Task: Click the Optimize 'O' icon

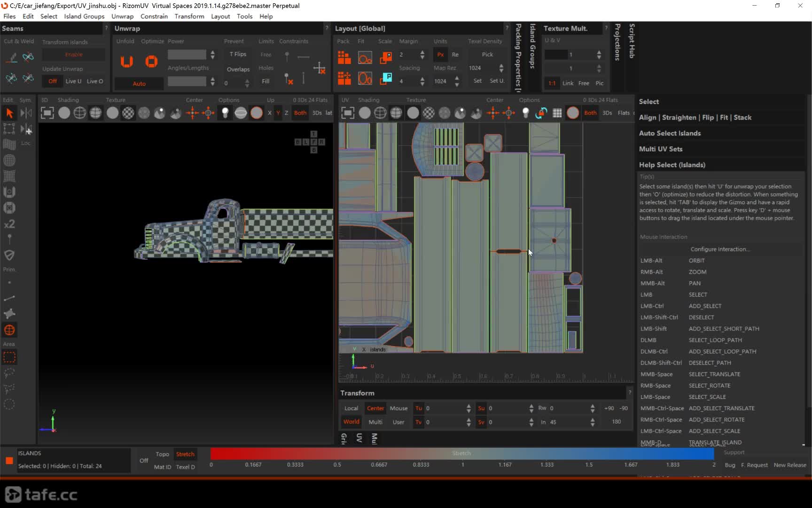Action: coord(151,61)
